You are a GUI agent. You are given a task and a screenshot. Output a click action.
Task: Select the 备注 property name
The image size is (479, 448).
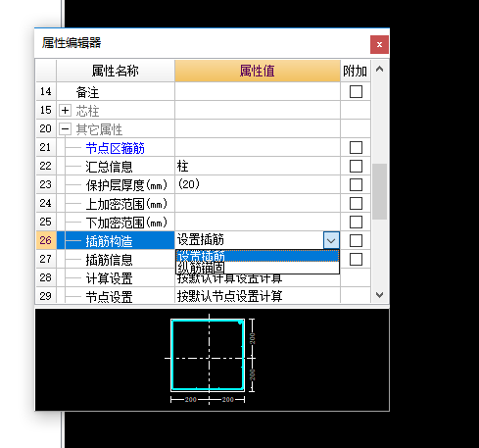coord(87,92)
